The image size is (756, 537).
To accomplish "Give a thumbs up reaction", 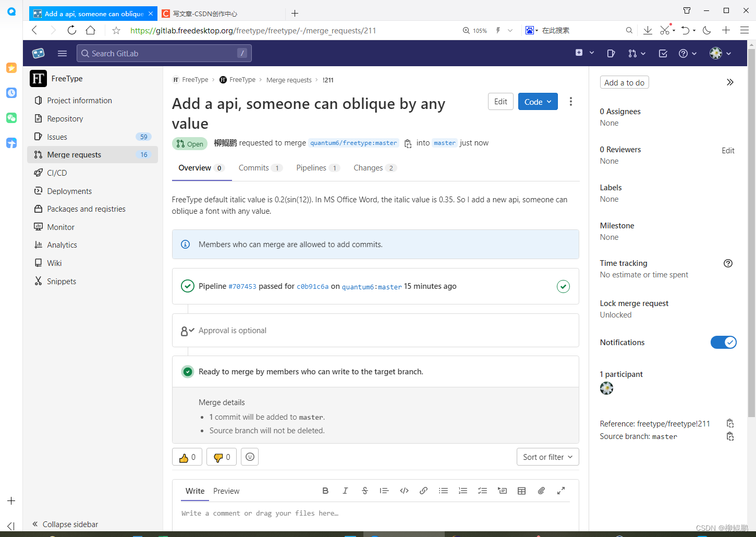I will pos(187,457).
